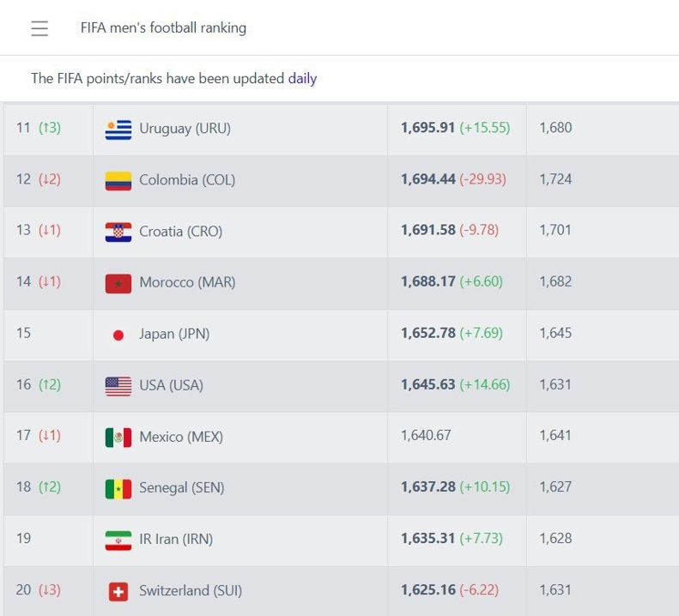679x616 pixels.
Task: Click the Mexico flag icon
Action: coord(118,438)
